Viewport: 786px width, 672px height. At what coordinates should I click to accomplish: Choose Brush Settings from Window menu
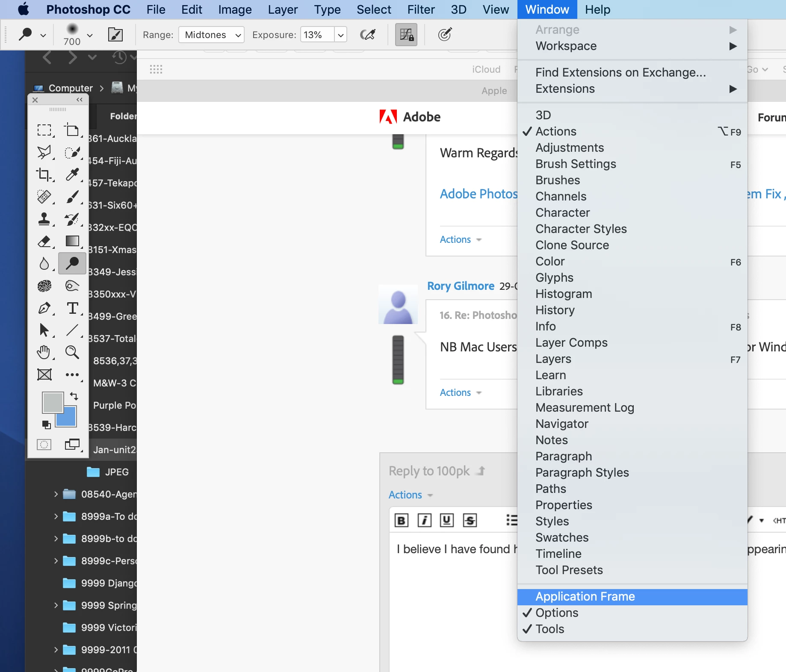632,164
